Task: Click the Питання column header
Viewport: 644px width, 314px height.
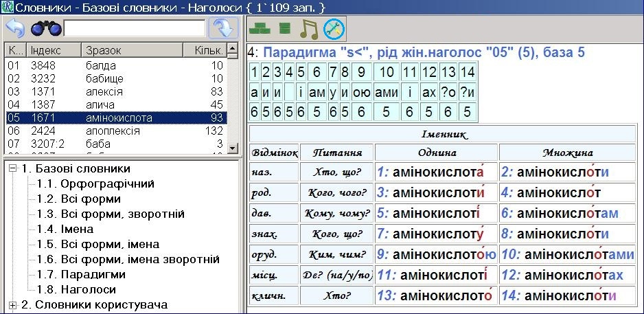Action: (337, 153)
